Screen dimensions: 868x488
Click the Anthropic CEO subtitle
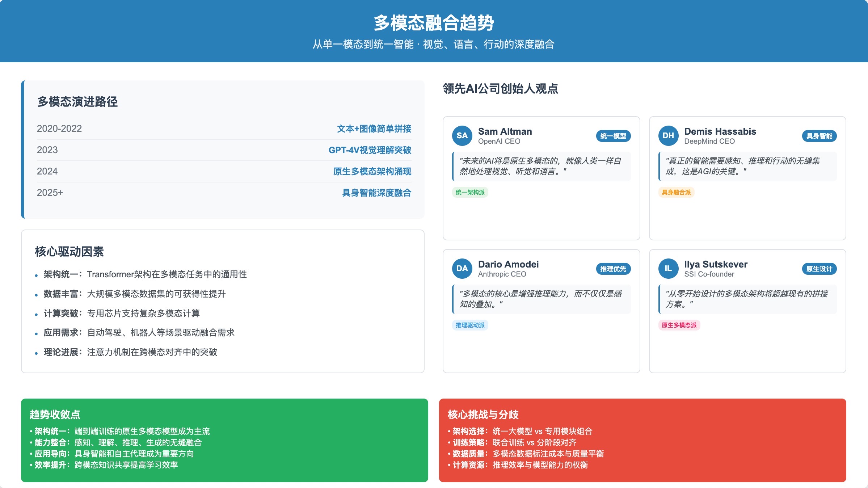pos(502,274)
